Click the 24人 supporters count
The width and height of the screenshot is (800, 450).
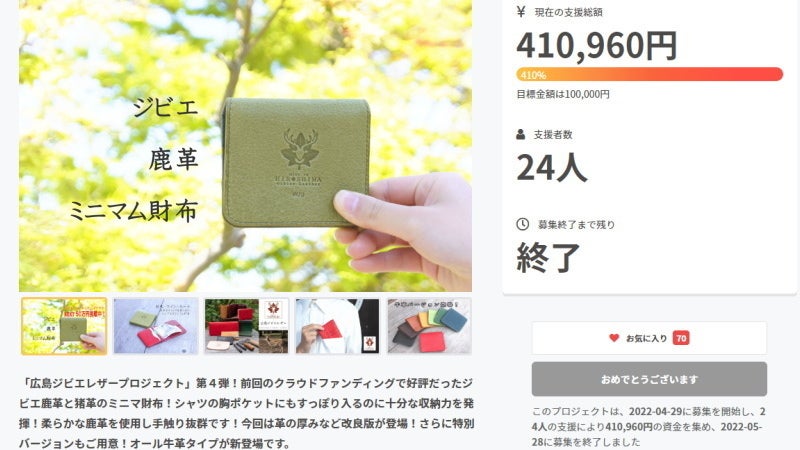(x=552, y=167)
